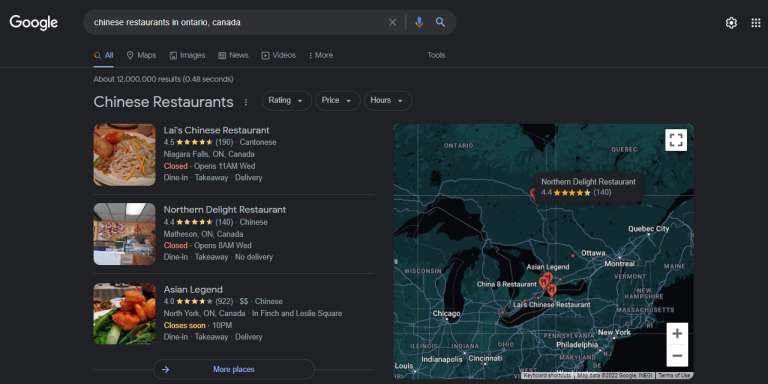The width and height of the screenshot is (768, 384).
Task: Start voice search with the microphone icon
Action: [419, 23]
